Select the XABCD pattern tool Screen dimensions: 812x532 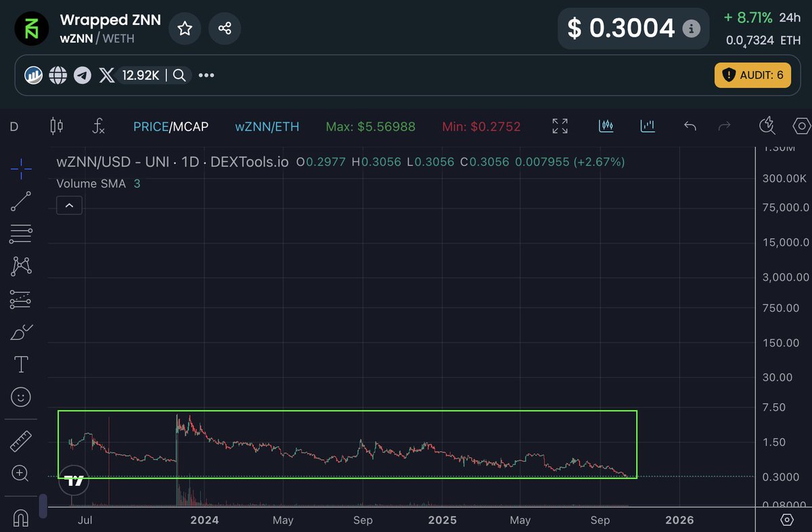[21, 266]
